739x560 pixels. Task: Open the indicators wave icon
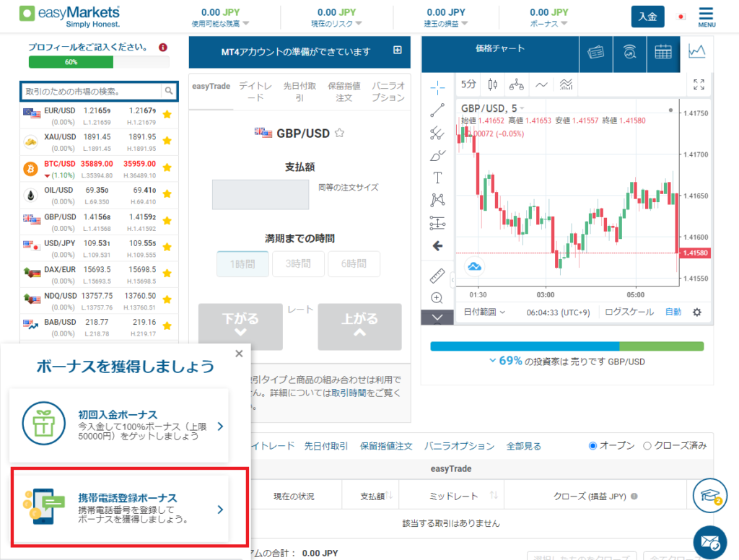click(541, 85)
